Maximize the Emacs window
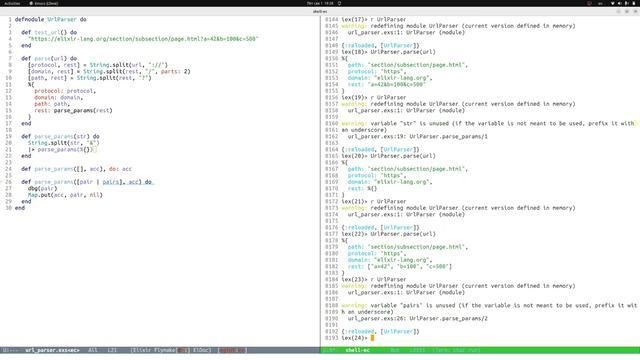The width and height of the screenshot is (640, 360). pos(627,11)
